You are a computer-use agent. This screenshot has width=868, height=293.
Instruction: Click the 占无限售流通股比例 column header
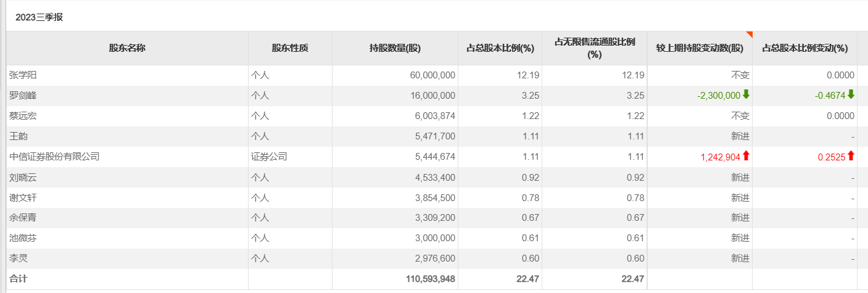pyautogui.click(x=594, y=48)
